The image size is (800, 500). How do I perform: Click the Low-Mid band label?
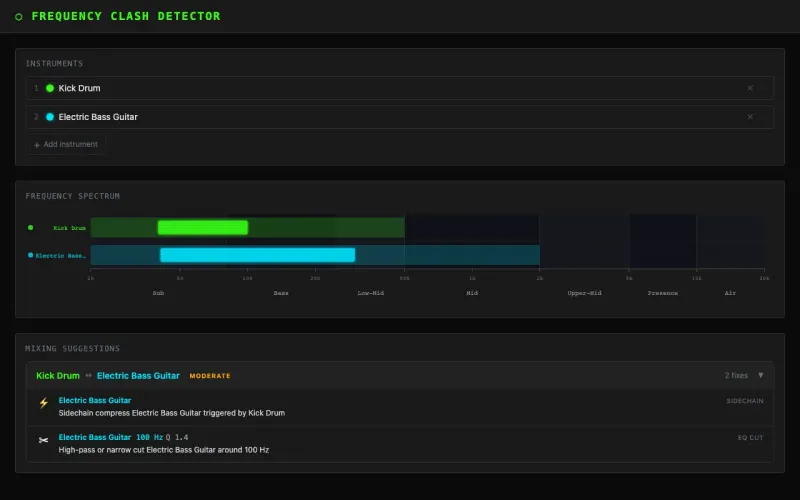click(370, 293)
